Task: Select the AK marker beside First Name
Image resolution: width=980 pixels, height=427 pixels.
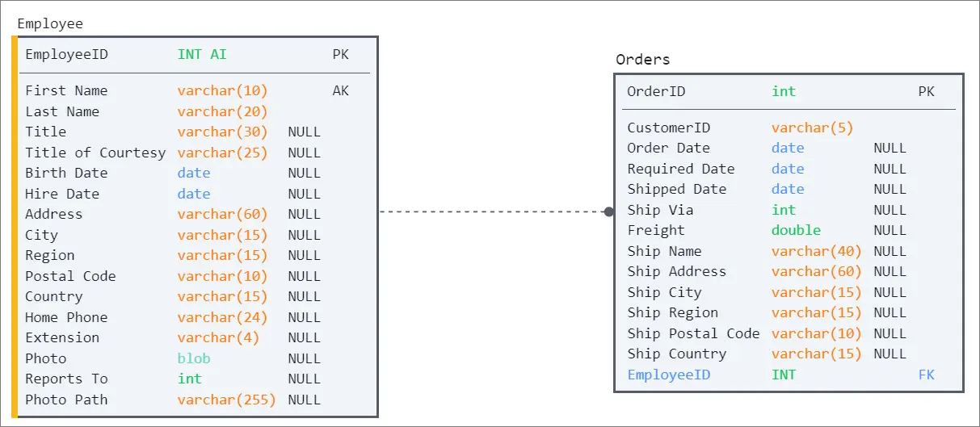Action: click(341, 90)
